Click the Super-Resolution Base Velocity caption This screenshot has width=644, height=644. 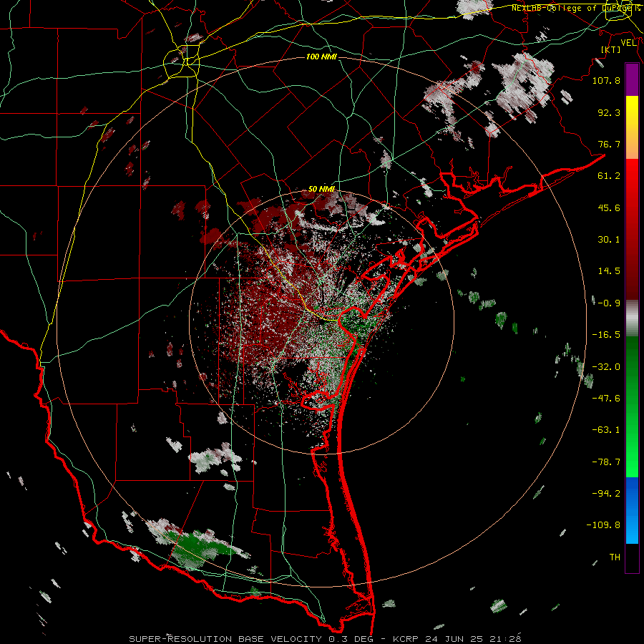[326, 639]
